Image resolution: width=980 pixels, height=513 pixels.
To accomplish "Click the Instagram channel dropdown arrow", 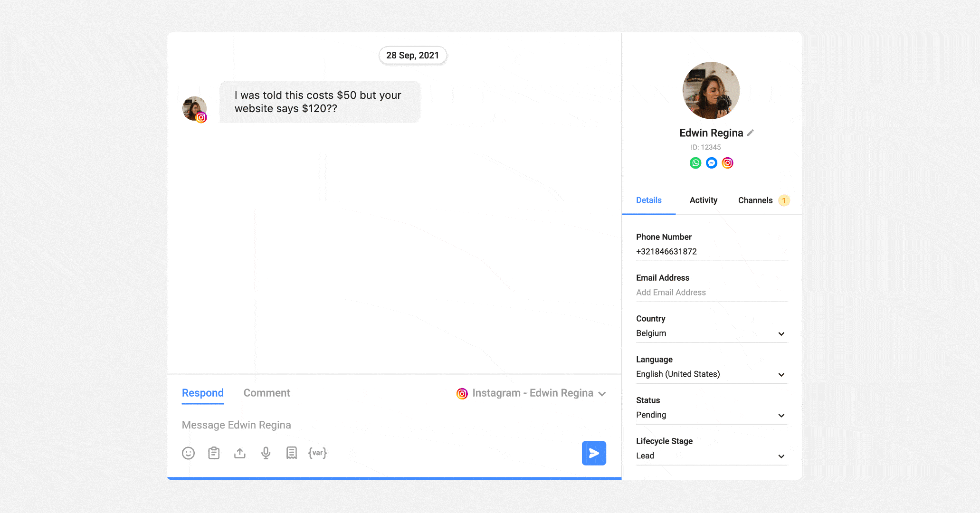I will pyautogui.click(x=603, y=392).
